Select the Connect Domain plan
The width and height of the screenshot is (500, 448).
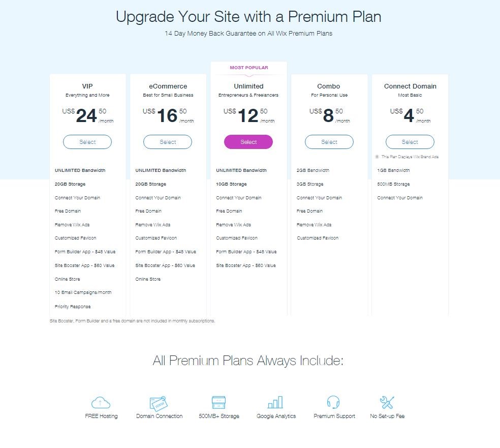click(x=410, y=142)
